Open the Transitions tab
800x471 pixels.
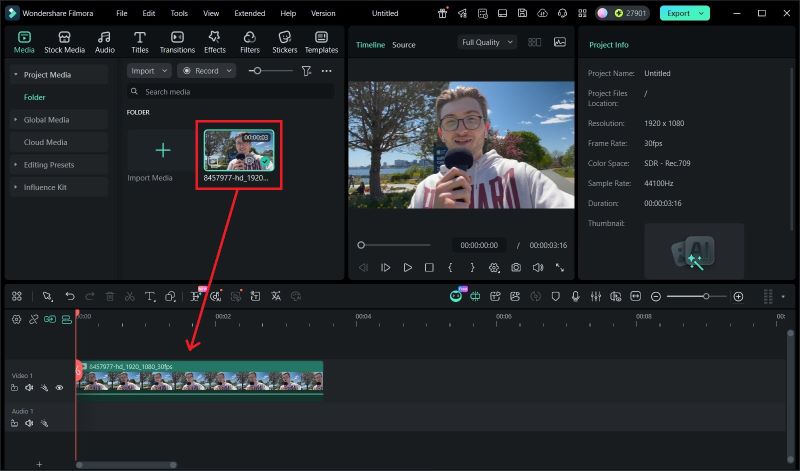(177, 42)
